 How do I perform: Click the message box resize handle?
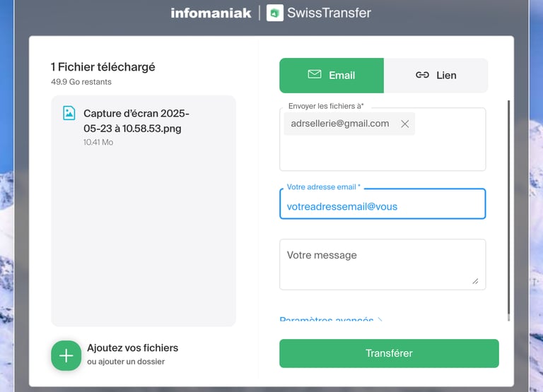tap(475, 281)
